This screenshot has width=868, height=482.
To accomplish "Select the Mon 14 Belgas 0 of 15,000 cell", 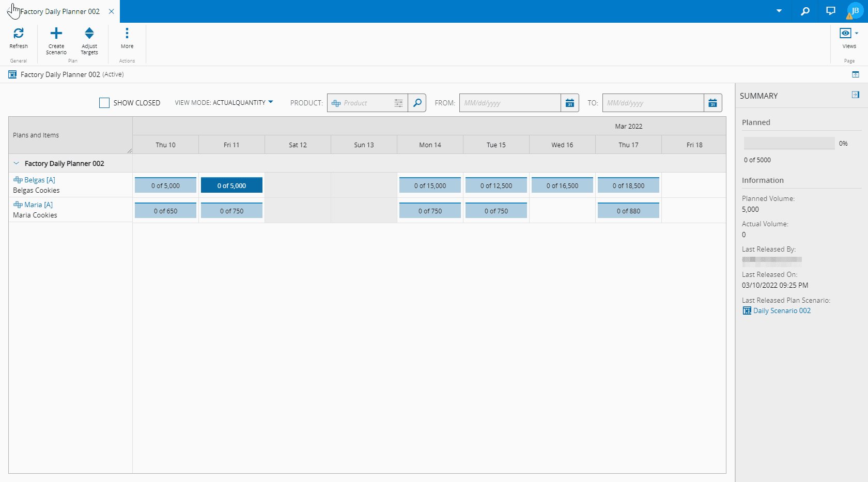I will [430, 185].
